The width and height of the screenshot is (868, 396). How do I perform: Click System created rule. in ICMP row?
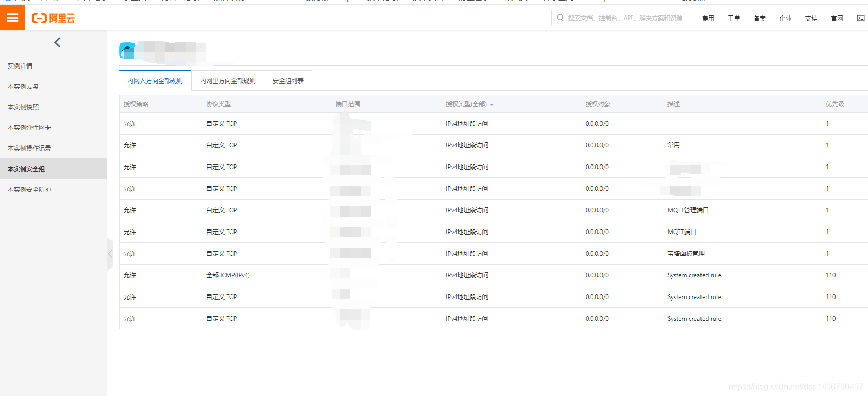point(695,275)
